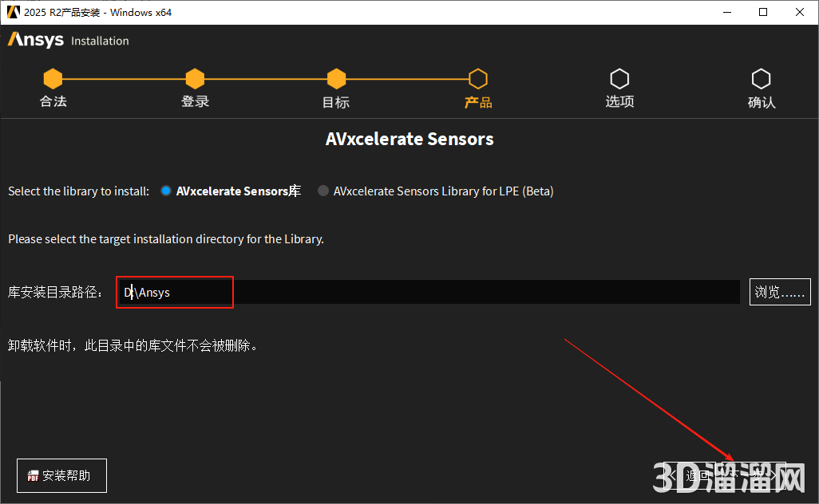Image resolution: width=819 pixels, height=504 pixels.
Task: Click the 选项 step label text
Action: [x=619, y=102]
